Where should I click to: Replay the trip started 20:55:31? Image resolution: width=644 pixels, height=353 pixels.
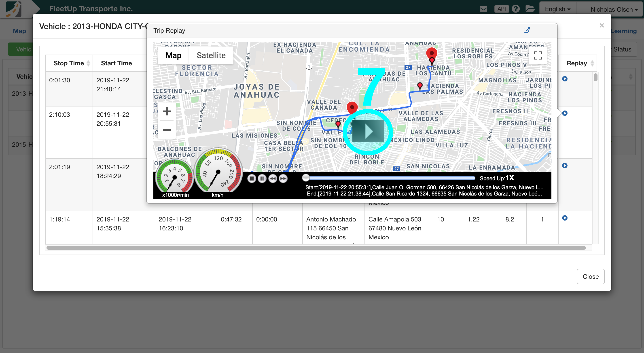point(564,113)
